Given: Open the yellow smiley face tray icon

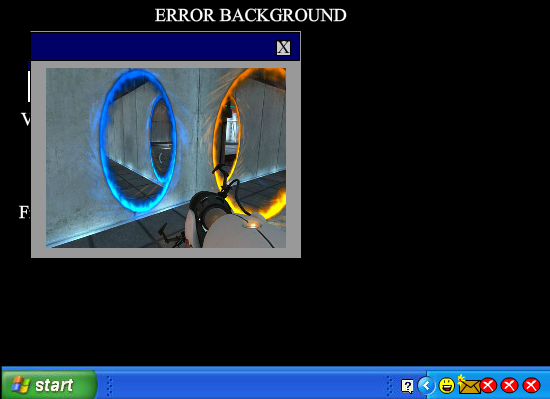Looking at the screenshot, I should (447, 386).
